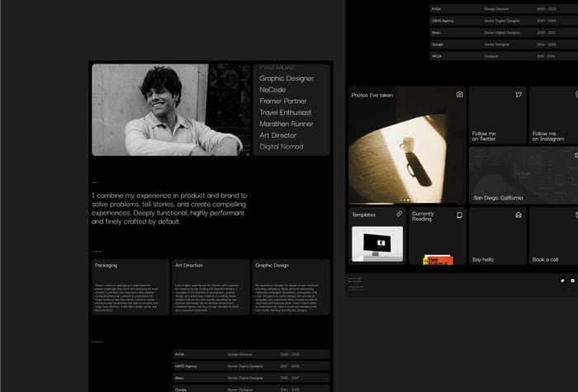
Task: Click the OBYS Agency row in top-right experience table
Action: coord(504,21)
